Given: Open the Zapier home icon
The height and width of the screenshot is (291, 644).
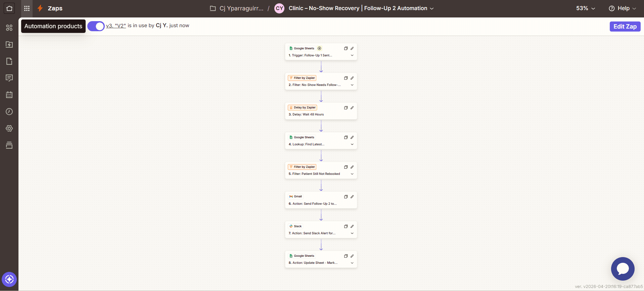Looking at the screenshot, I should pyautogui.click(x=9, y=8).
